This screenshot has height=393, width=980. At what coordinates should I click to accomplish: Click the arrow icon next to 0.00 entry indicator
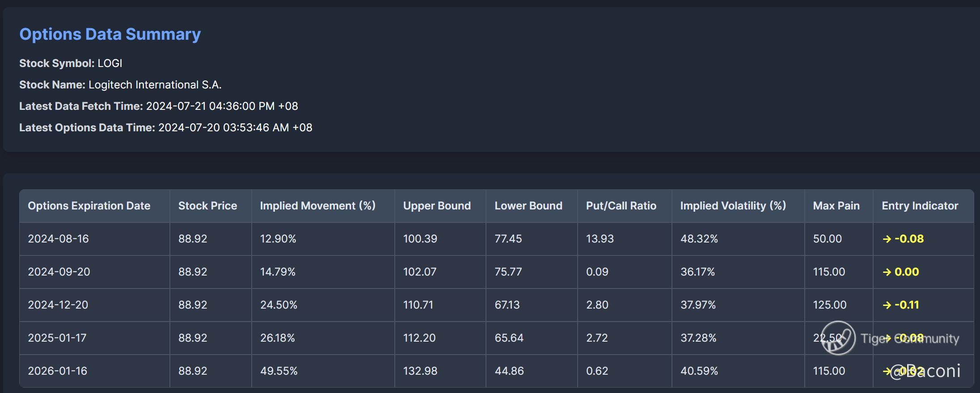[887, 272]
